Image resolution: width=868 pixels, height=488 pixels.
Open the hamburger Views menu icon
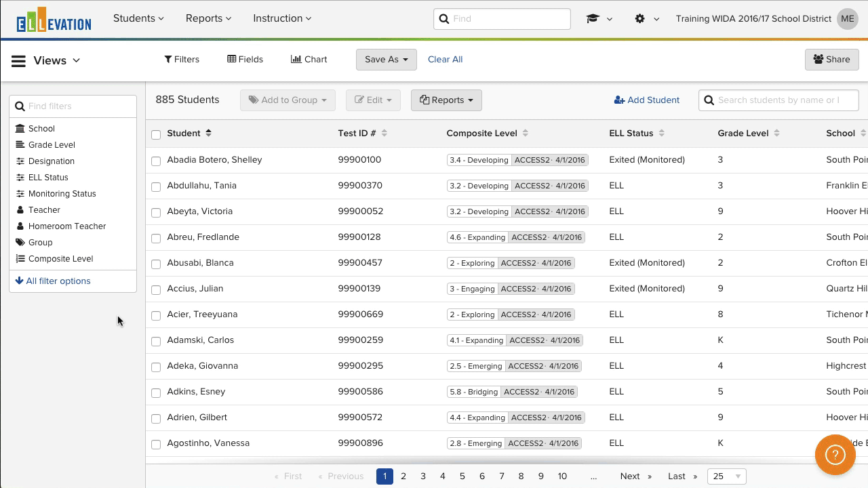click(x=19, y=61)
